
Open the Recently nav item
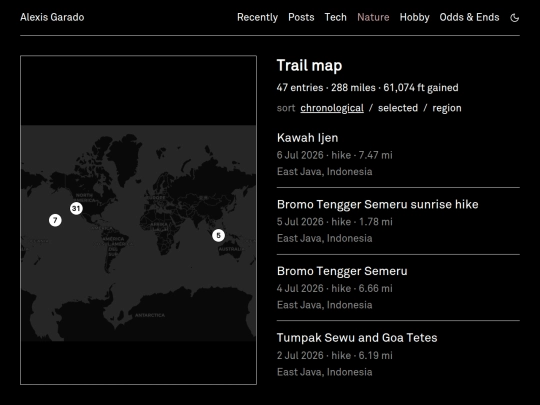pos(257,17)
